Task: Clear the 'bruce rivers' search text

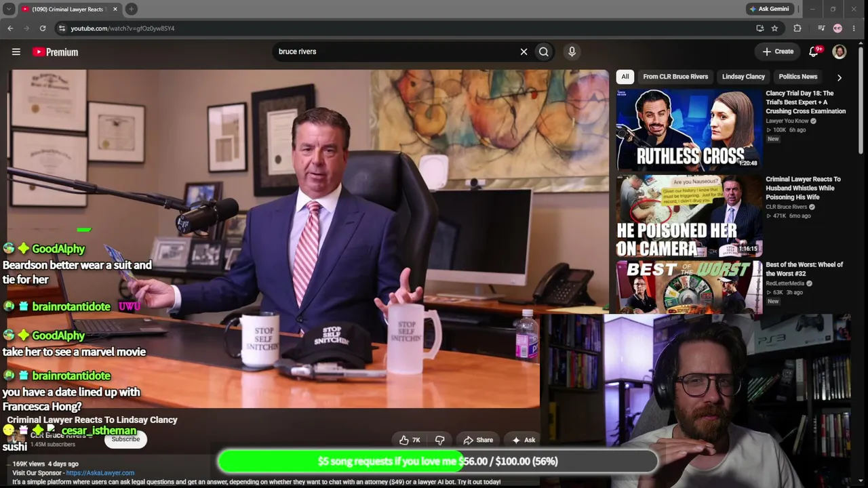Action: click(x=524, y=52)
